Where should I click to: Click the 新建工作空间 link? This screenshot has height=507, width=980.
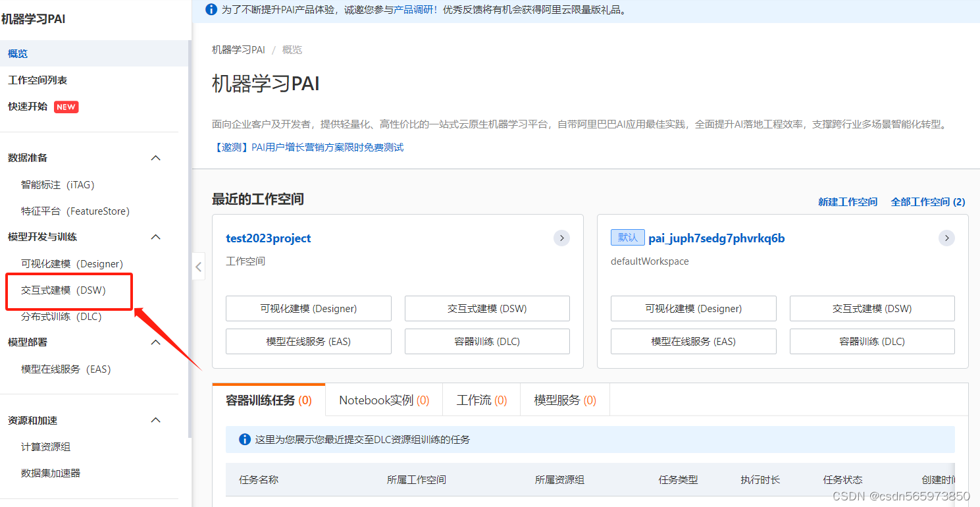(848, 202)
